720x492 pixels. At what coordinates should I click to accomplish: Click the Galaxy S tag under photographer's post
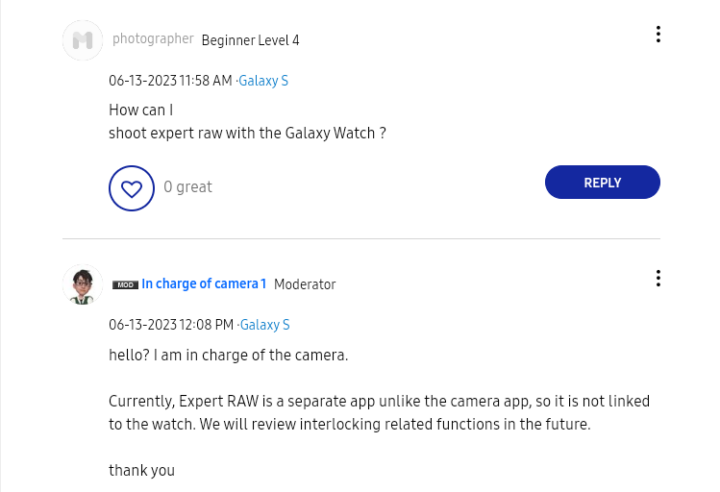263,81
